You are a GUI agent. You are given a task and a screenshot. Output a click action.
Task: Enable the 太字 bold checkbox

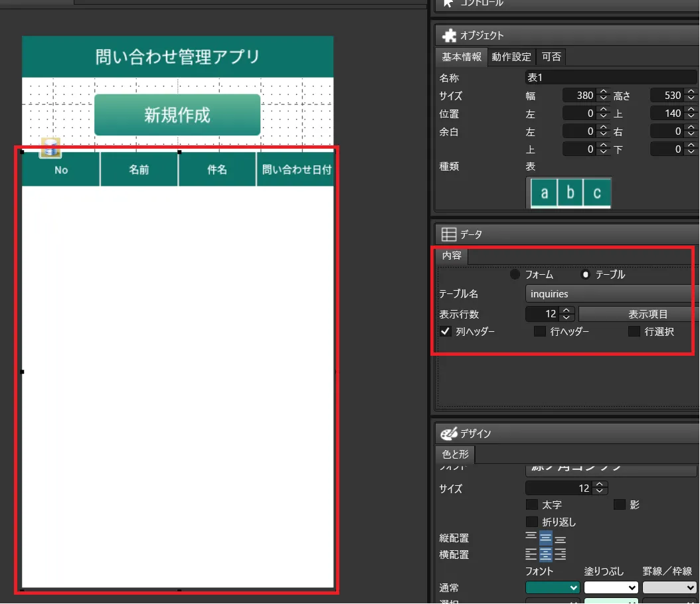coord(532,505)
